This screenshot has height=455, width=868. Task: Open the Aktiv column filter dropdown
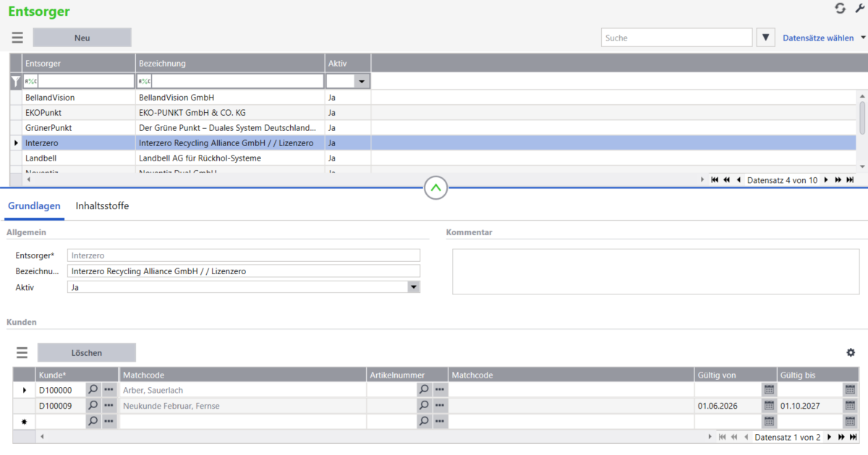[362, 82]
